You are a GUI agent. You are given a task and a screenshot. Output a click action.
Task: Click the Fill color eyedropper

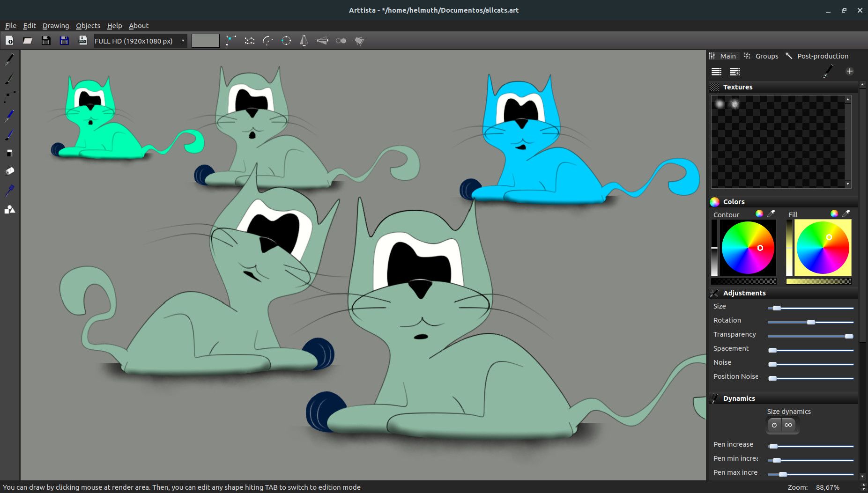847,213
